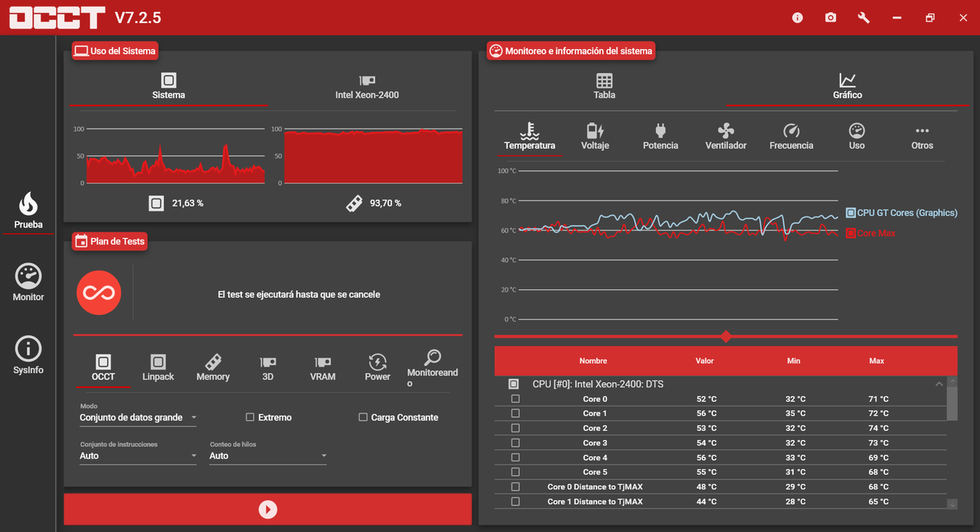Select the VRAM test type
980x532 pixels.
click(x=323, y=367)
